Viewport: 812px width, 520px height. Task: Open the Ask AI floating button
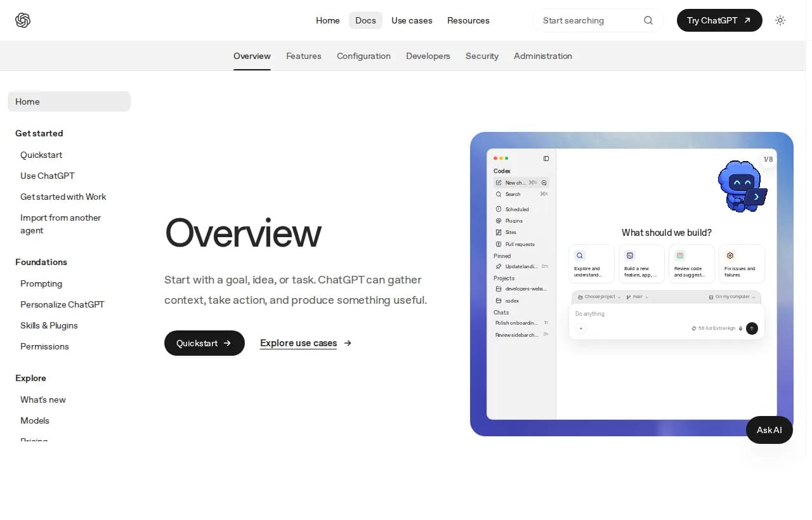(x=769, y=430)
